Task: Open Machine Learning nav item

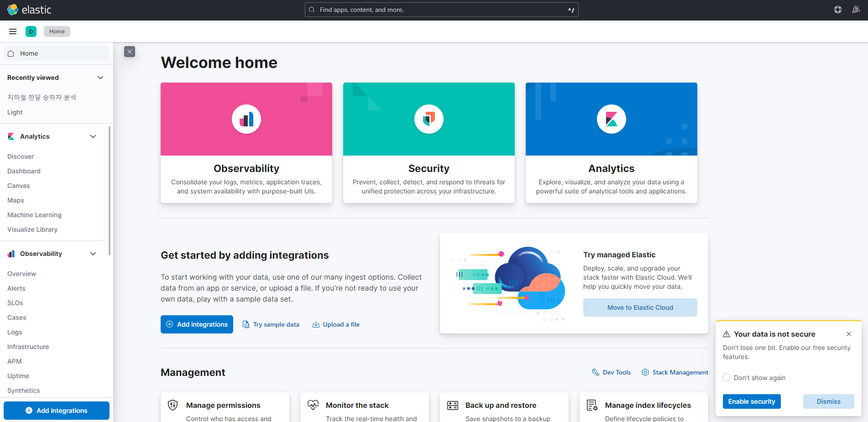Action: (x=34, y=215)
